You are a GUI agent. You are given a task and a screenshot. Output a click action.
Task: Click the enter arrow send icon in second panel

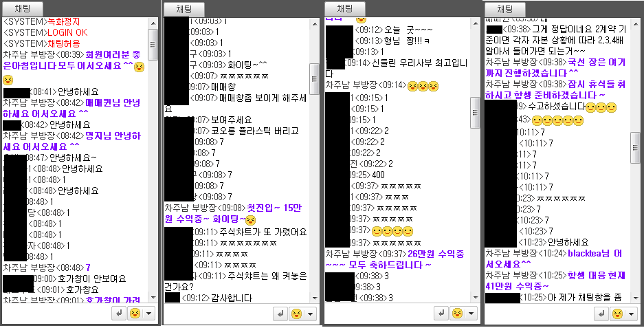tap(280, 314)
